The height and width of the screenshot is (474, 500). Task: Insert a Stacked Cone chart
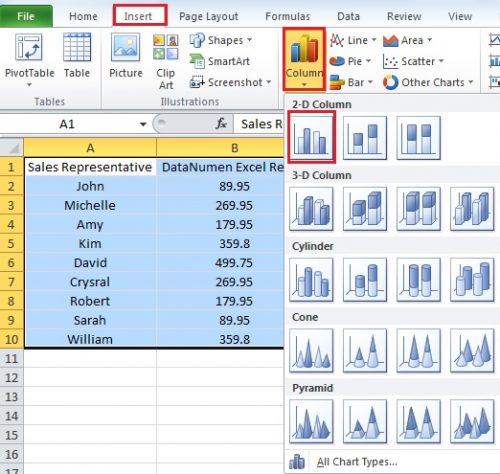(365, 350)
